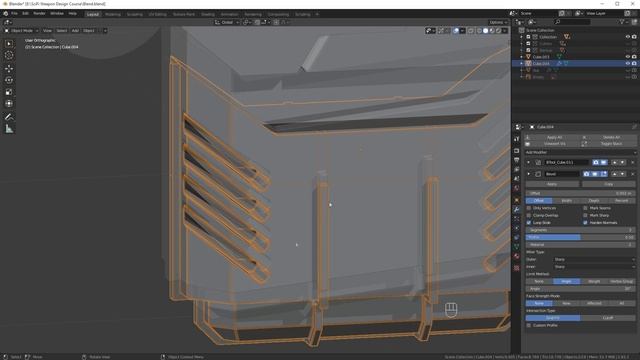
Task: Disable Cube.004 render camera icon in outliner
Action: pyautogui.click(x=634, y=64)
